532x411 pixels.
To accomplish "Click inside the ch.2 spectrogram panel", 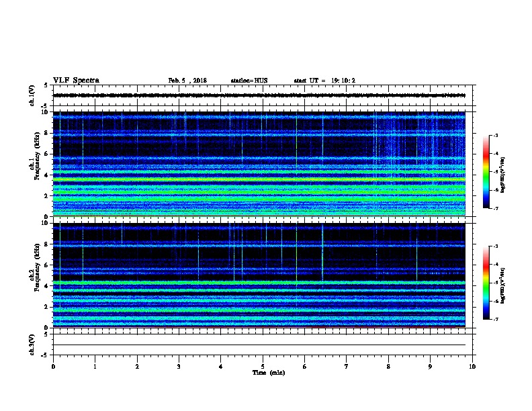I will (259, 275).
